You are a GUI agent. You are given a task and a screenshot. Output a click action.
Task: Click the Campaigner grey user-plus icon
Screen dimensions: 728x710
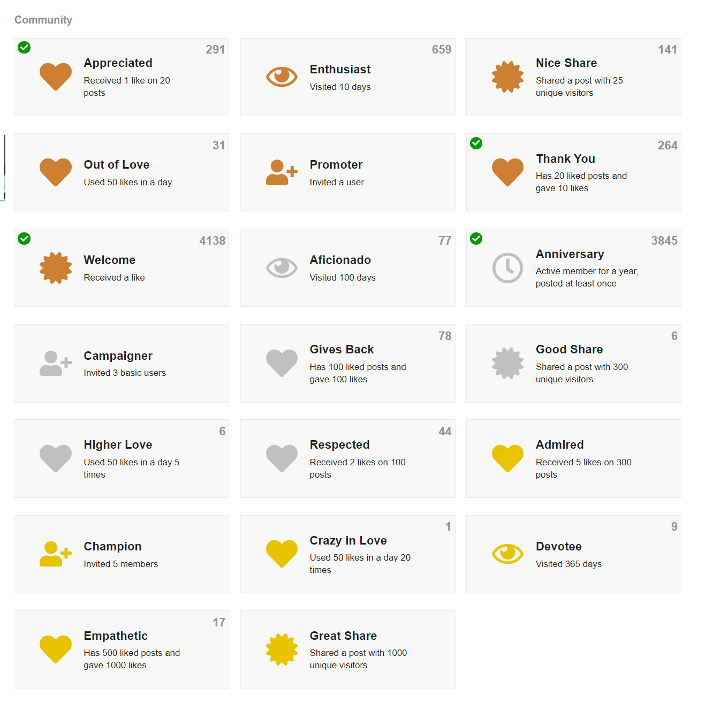tap(56, 363)
